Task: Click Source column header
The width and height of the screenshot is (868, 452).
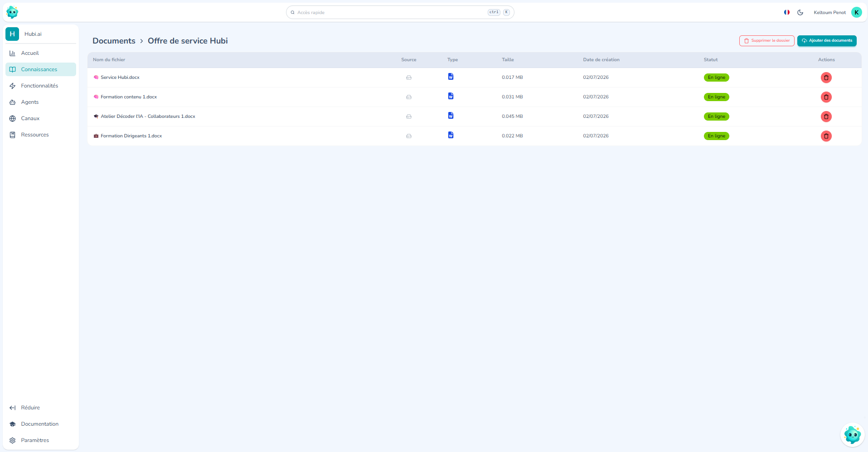Action: [408, 60]
